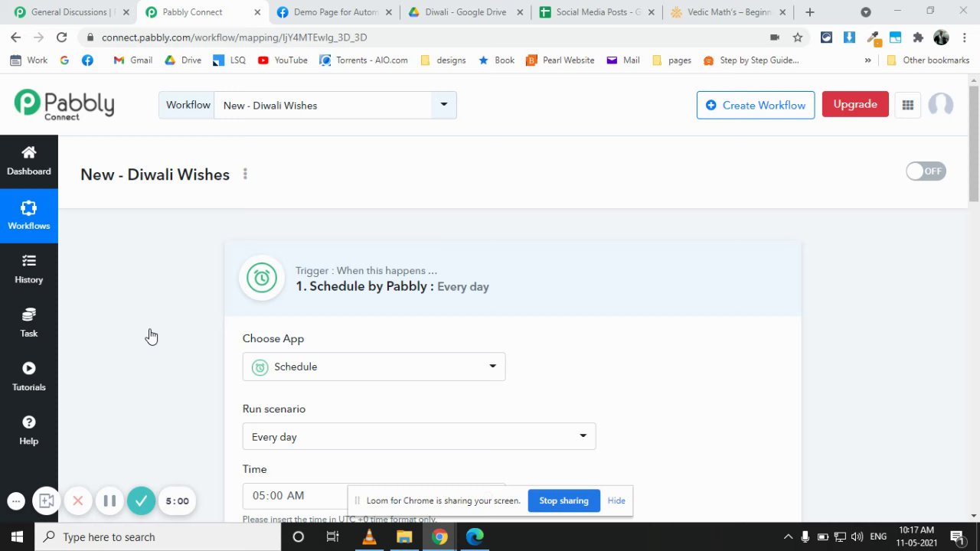
Task: Open the apps grid icon
Action: [908, 105]
